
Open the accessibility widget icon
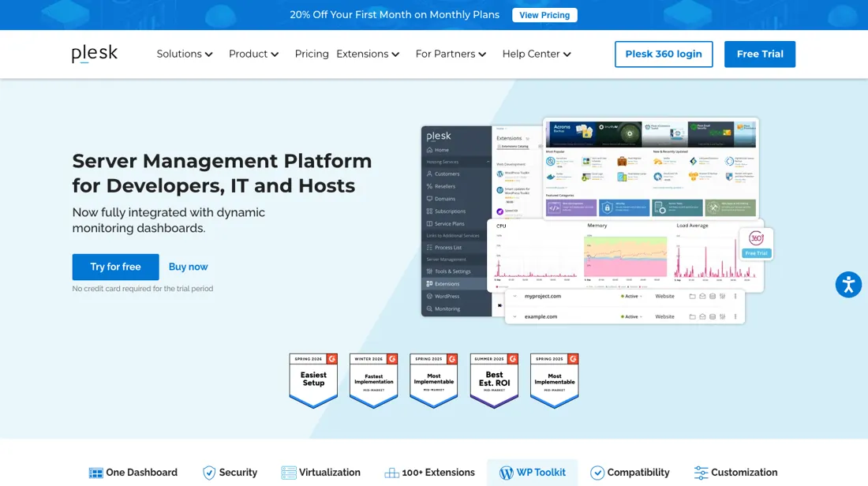click(848, 285)
